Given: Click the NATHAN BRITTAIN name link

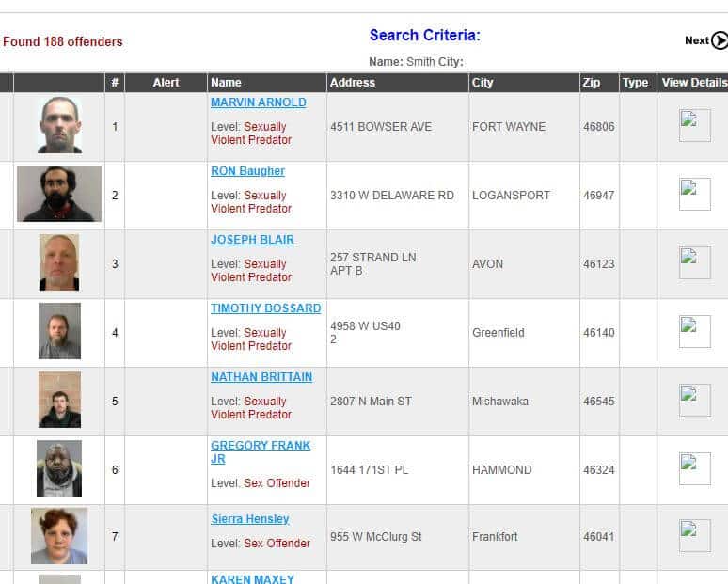Looking at the screenshot, I should pyautogui.click(x=261, y=377).
